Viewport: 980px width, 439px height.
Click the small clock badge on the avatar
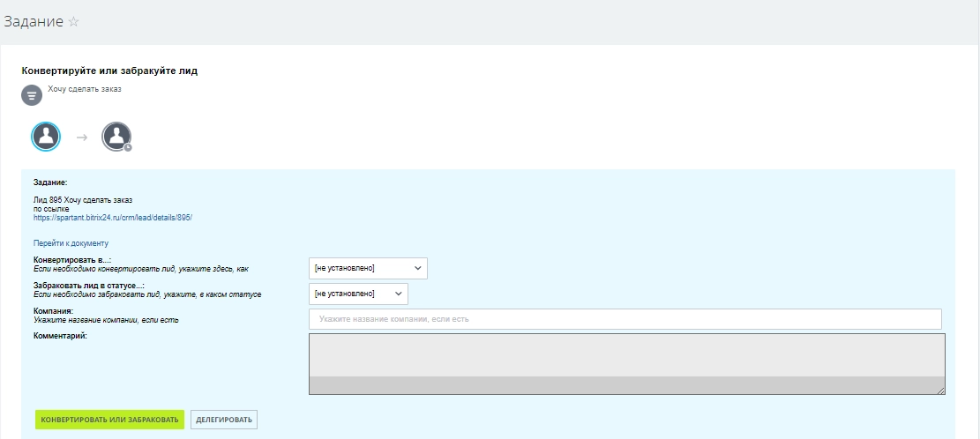(128, 147)
